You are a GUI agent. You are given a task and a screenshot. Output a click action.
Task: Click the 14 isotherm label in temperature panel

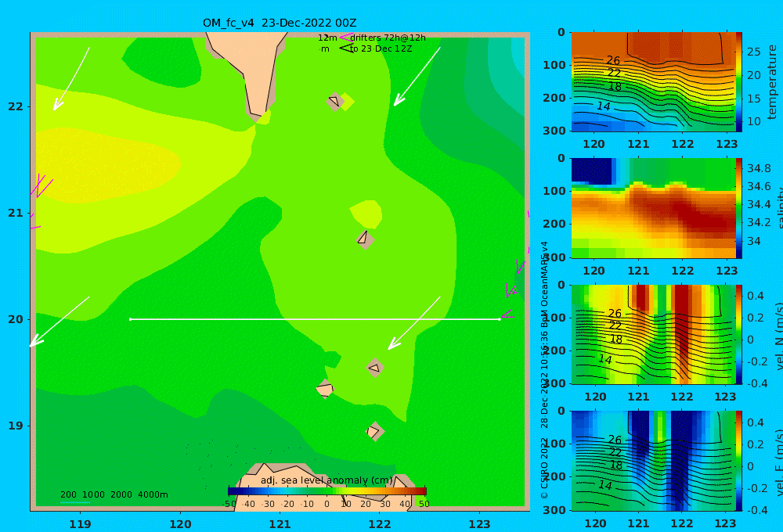coord(603,106)
